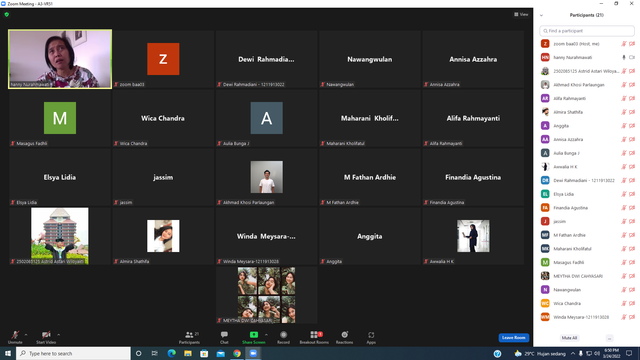640x360 pixels.
Task: Select Akhmad Khosi Parlaungan photo tile
Action: [267, 177]
